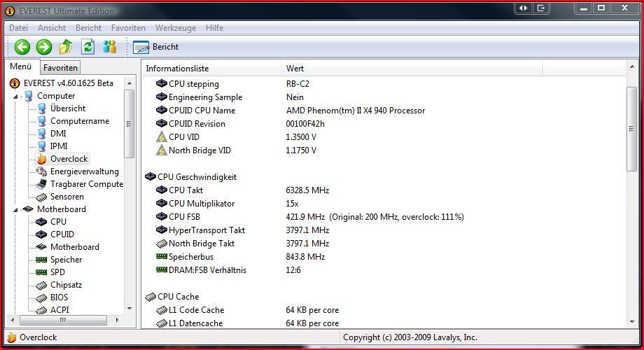Click tree horizontal scrollbar thumb

point(63,320)
